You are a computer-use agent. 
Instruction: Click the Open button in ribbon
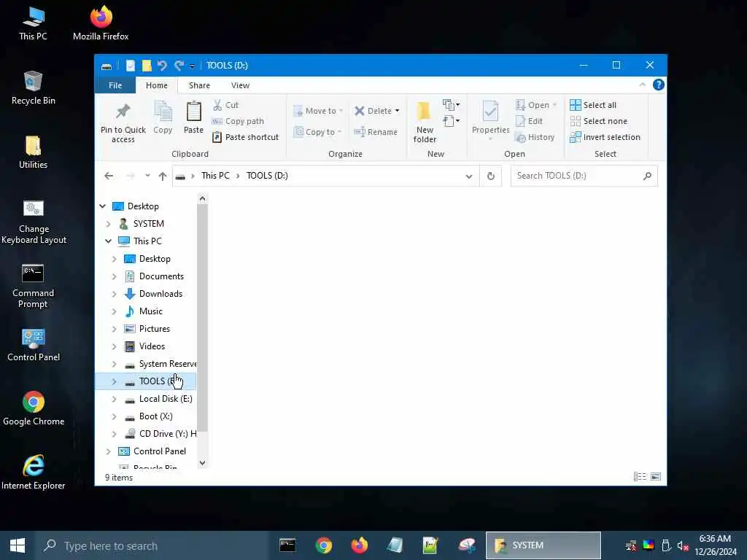pyautogui.click(x=536, y=105)
